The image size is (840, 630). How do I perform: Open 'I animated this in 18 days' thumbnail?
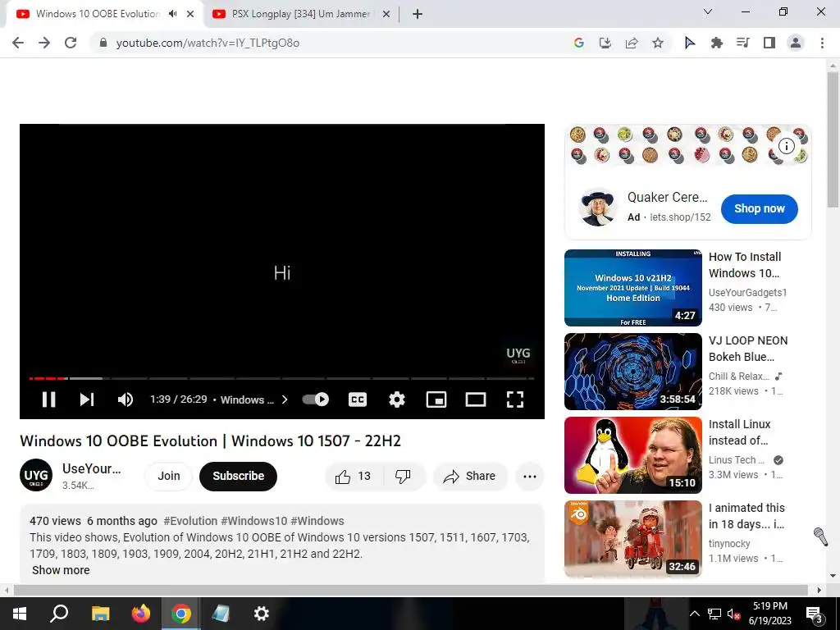[632, 539]
